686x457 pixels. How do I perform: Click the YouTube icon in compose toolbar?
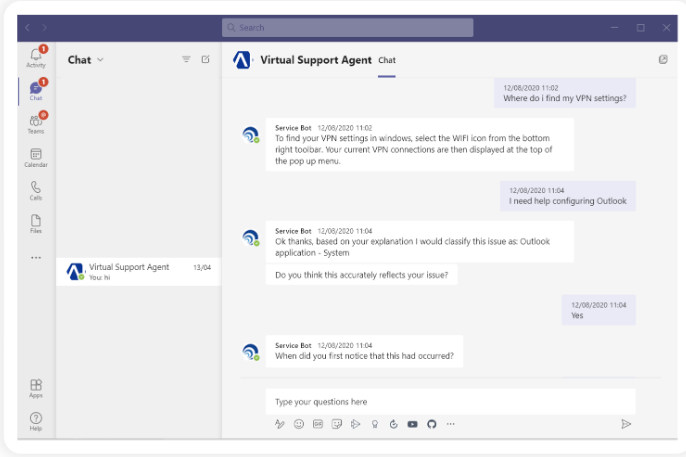tap(413, 424)
